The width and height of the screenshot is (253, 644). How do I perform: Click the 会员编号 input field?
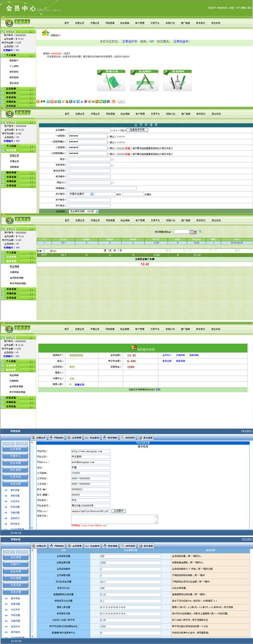[89, 130]
